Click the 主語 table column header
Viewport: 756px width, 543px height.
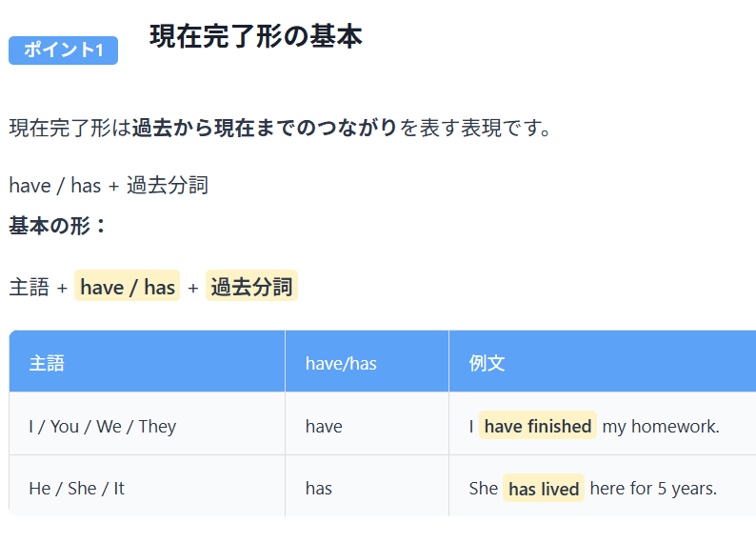47,363
